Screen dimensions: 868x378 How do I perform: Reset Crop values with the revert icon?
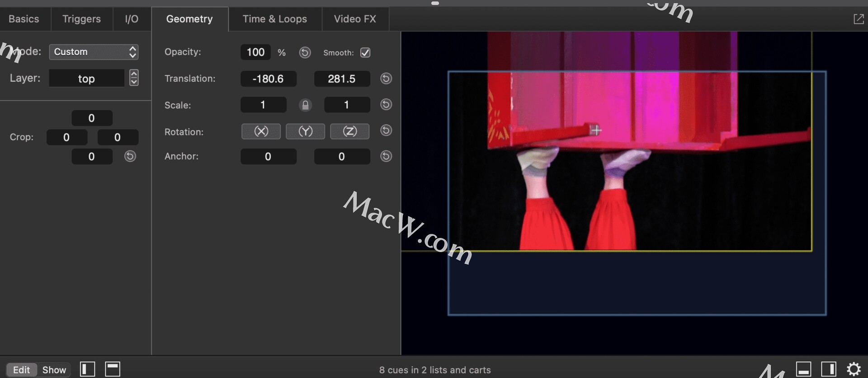click(130, 156)
